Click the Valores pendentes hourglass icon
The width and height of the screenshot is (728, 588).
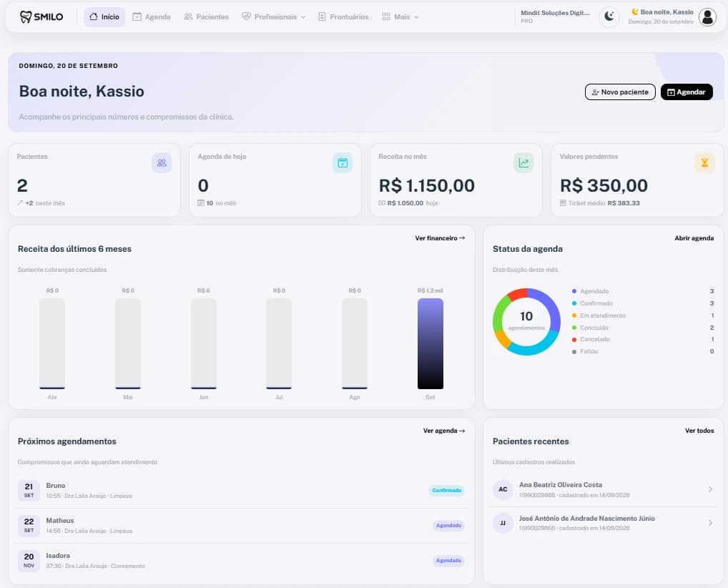pyautogui.click(x=704, y=163)
